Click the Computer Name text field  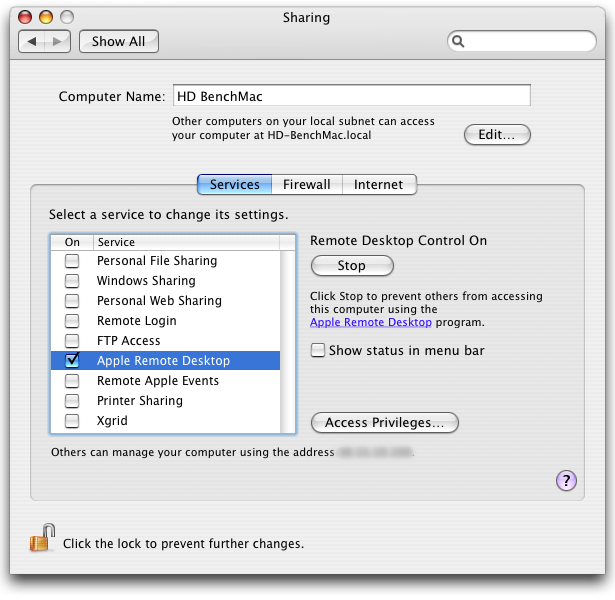click(x=350, y=96)
